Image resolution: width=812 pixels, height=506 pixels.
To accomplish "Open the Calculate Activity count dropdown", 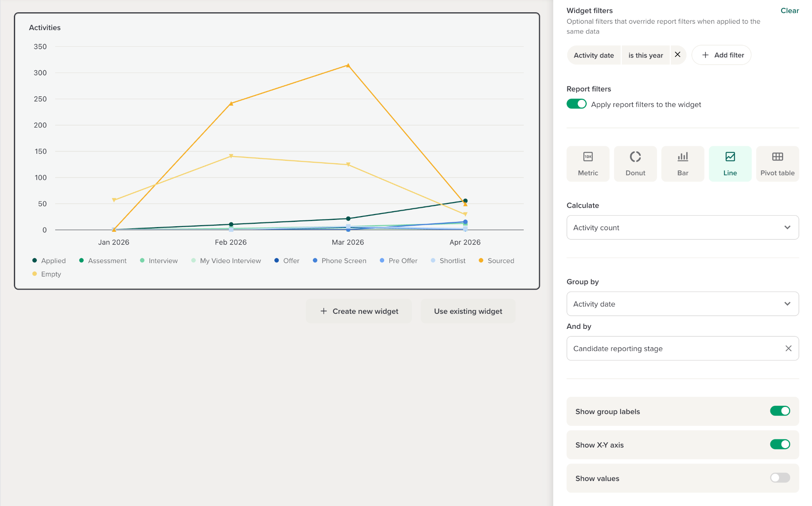I will pyautogui.click(x=682, y=227).
